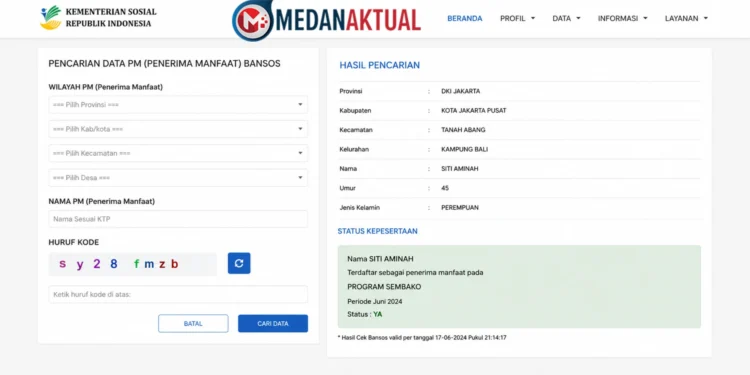This screenshot has width=750, height=375.
Task: Click the KEMENTERIAN SOSIAL REPUBLIK INDONESIA title
Action: pos(111,18)
